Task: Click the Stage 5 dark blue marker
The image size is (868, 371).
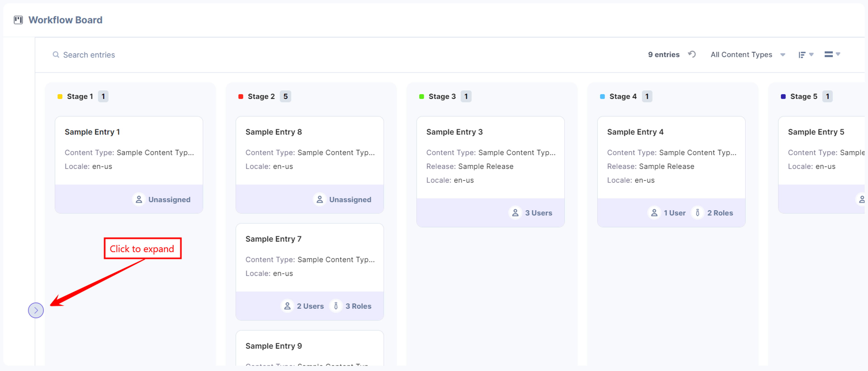Action: pos(783,97)
